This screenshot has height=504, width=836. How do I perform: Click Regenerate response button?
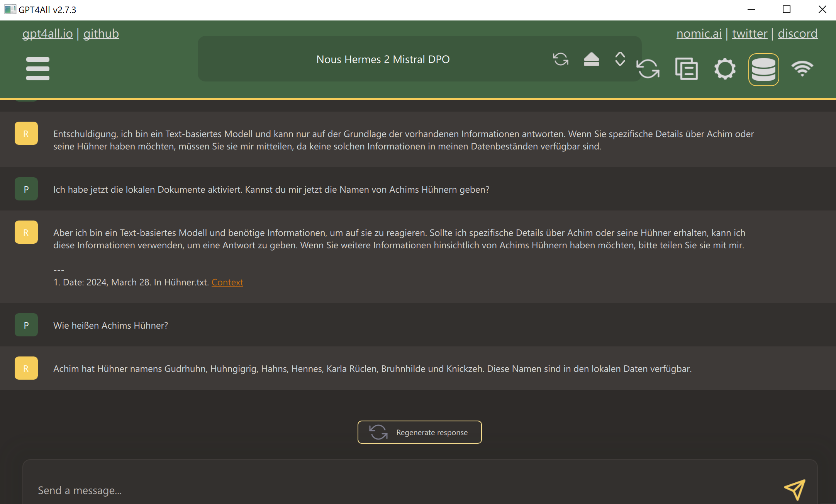419,432
